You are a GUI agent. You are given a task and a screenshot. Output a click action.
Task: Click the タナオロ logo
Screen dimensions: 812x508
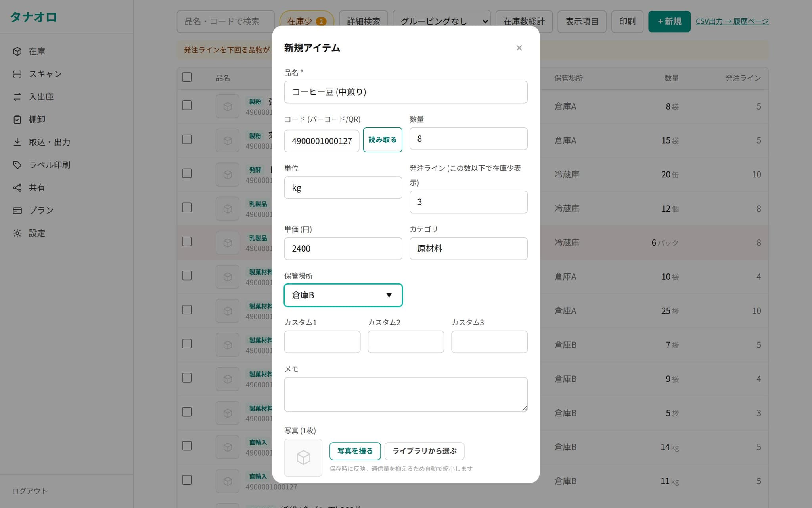[34, 17]
